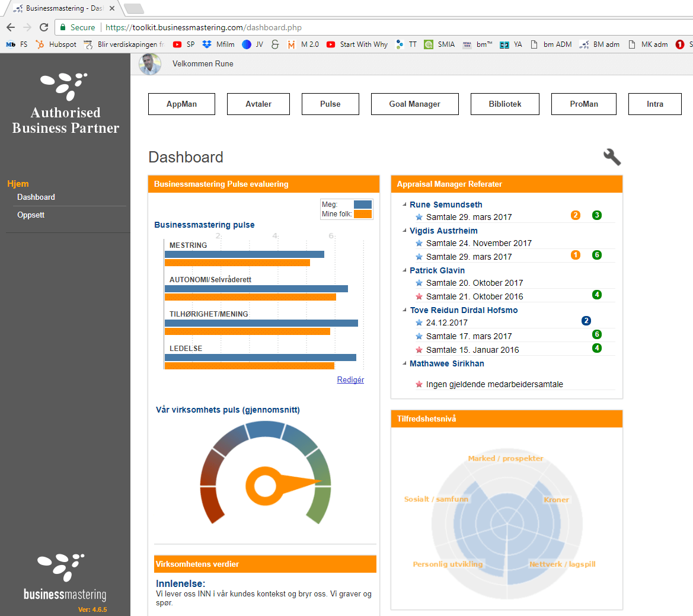Open the Pulse module
693x616 pixels.
tap(330, 104)
